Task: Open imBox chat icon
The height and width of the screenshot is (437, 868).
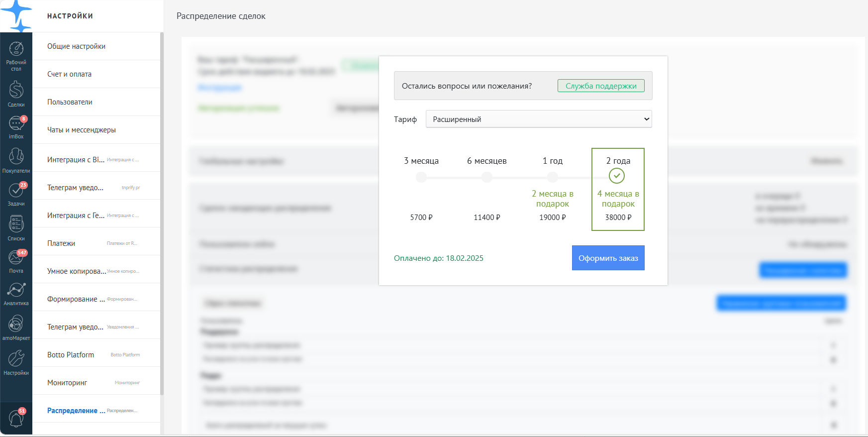Action: pos(16,127)
